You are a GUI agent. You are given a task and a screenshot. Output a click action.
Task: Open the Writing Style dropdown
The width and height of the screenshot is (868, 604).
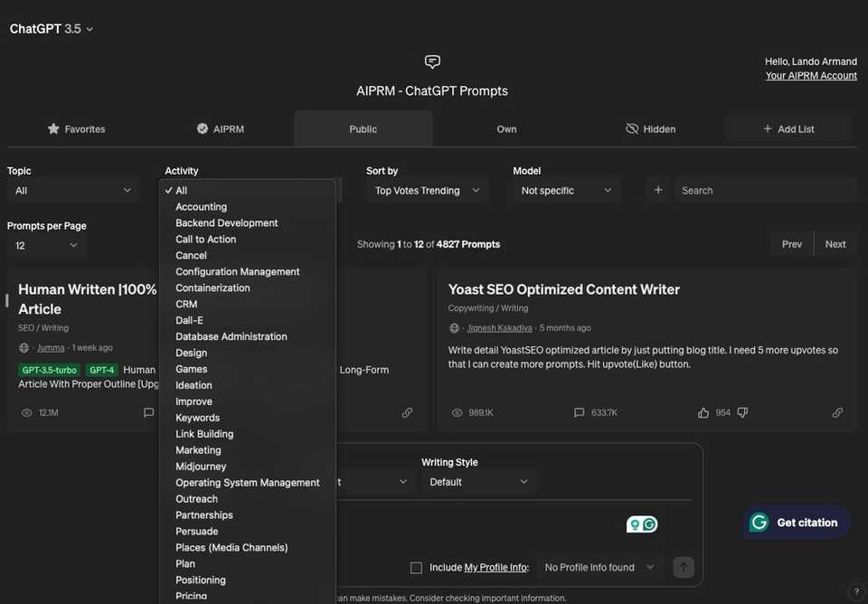pos(479,482)
